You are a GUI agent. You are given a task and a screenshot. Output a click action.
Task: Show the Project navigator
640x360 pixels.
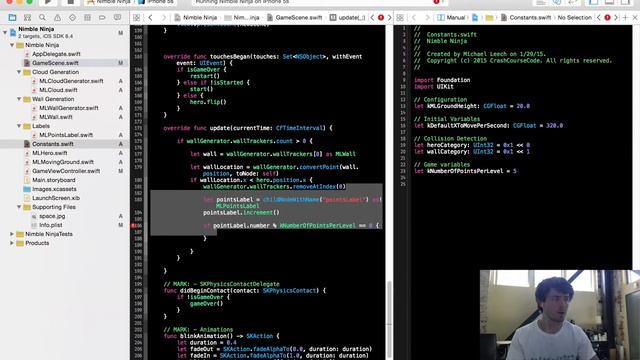pos(12,18)
